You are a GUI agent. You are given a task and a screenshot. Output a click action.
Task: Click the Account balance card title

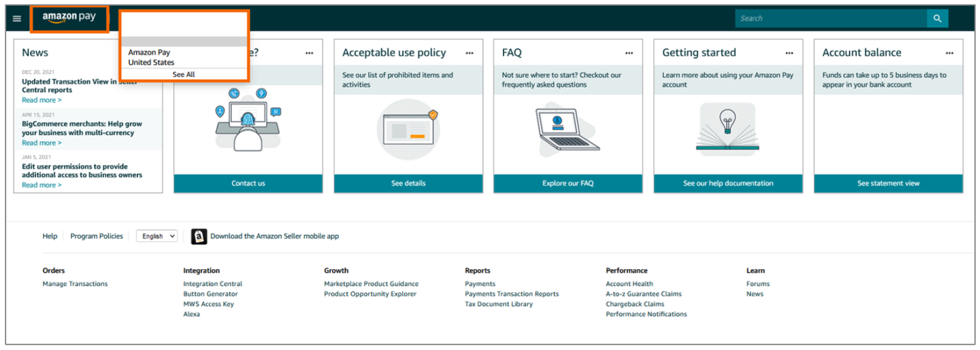(862, 53)
